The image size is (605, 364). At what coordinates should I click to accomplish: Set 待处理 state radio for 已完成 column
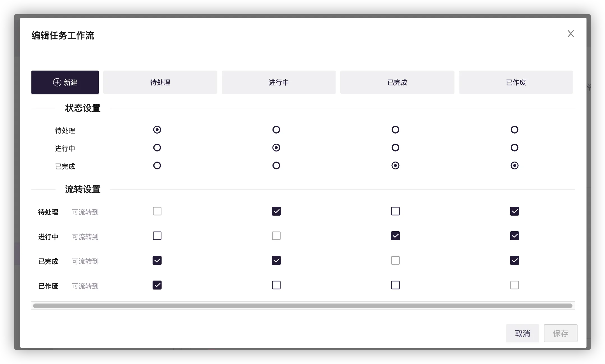pyautogui.click(x=395, y=130)
